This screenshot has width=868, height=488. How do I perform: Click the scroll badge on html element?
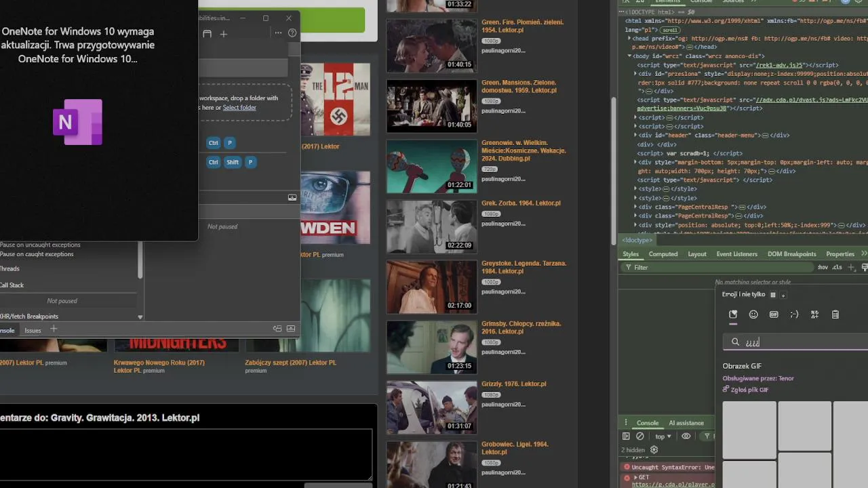tap(670, 30)
